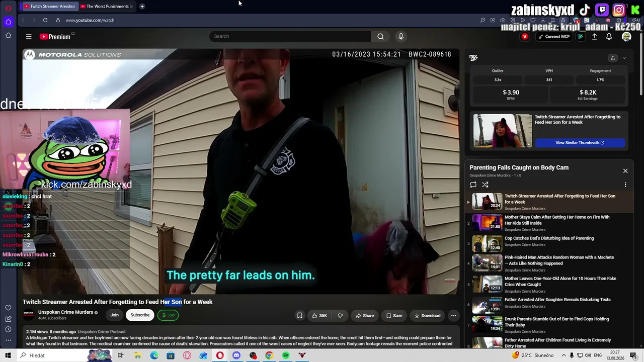The height and width of the screenshot is (362, 644).
Task: Reload the page
Action: [45, 20]
